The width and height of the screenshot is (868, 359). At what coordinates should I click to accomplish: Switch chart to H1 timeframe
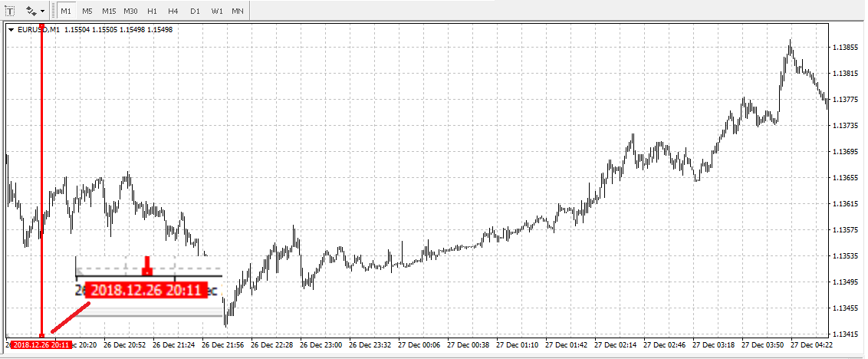pyautogui.click(x=153, y=11)
